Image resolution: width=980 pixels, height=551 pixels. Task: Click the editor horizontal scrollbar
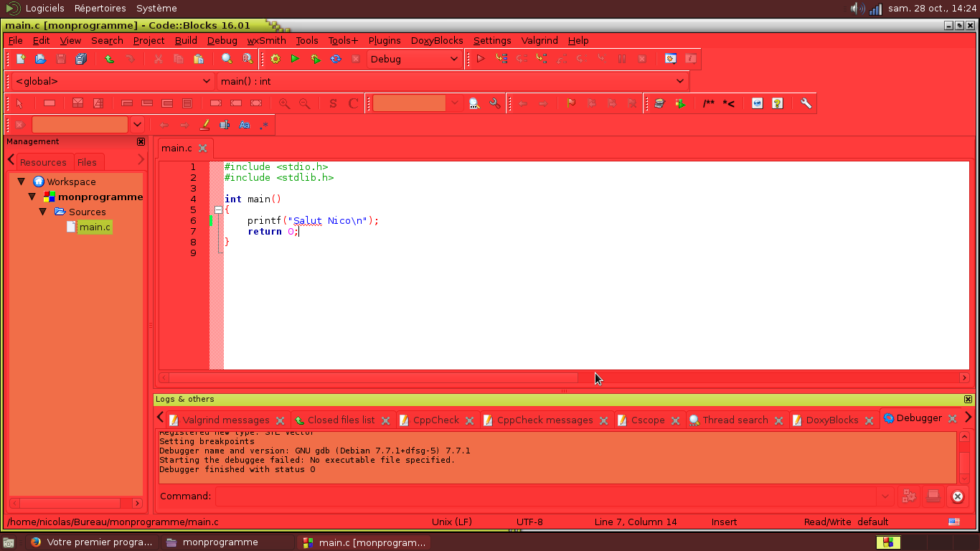pos(373,377)
